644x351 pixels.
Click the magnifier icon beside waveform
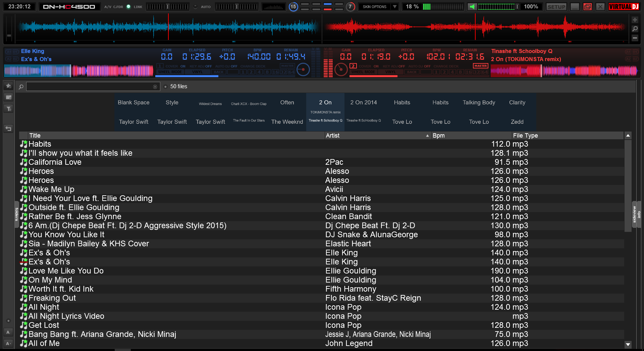(635, 29)
